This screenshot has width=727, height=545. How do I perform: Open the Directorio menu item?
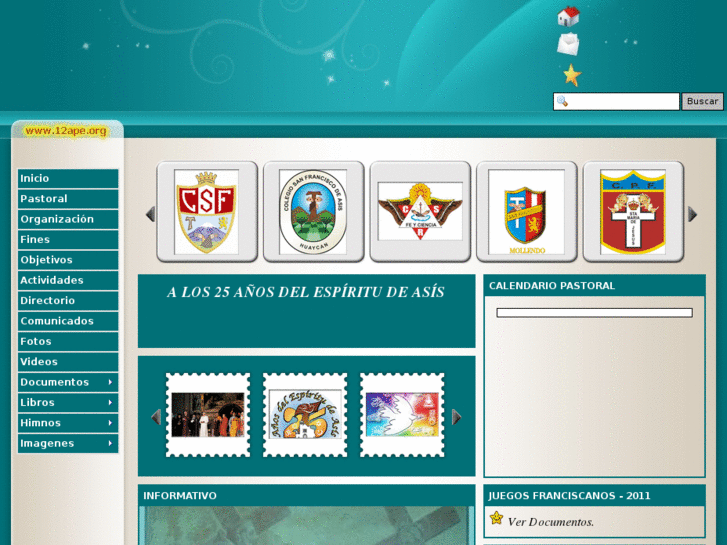(x=68, y=301)
